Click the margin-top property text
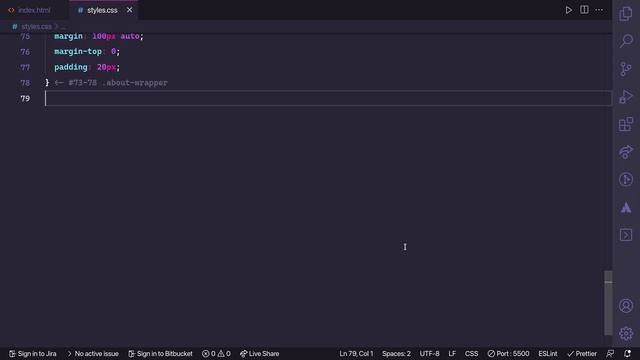The image size is (640, 360). pyautogui.click(x=78, y=51)
